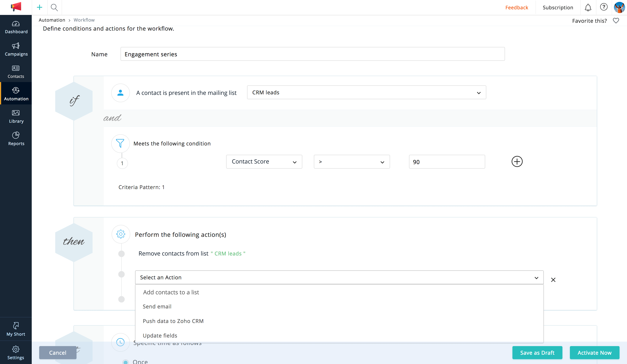
Task: Click Save as Draft button
Action: (x=537, y=353)
